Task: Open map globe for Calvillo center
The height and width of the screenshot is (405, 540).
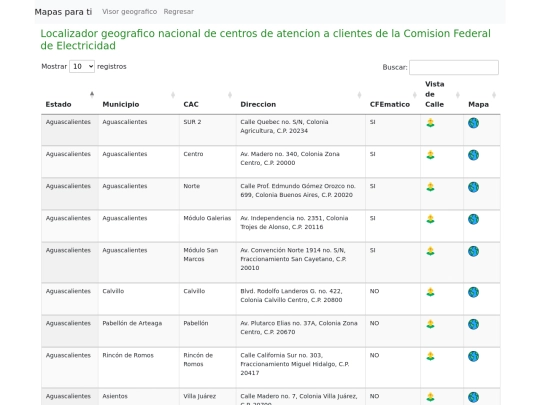Action: click(x=474, y=292)
